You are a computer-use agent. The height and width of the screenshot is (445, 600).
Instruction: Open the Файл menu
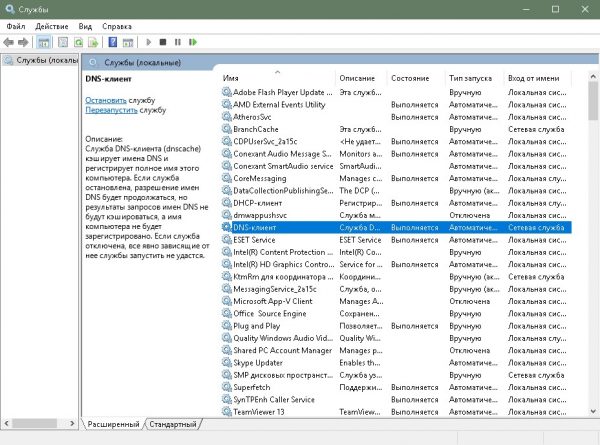pyautogui.click(x=16, y=25)
